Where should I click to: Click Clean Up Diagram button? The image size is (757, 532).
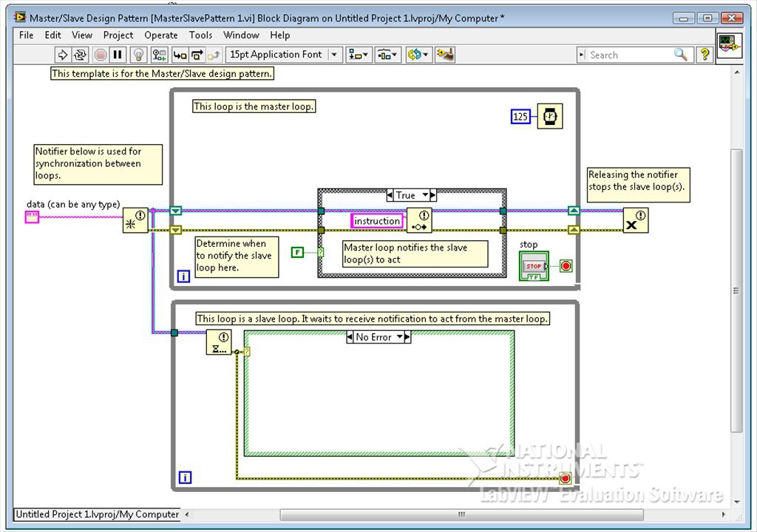coord(444,55)
